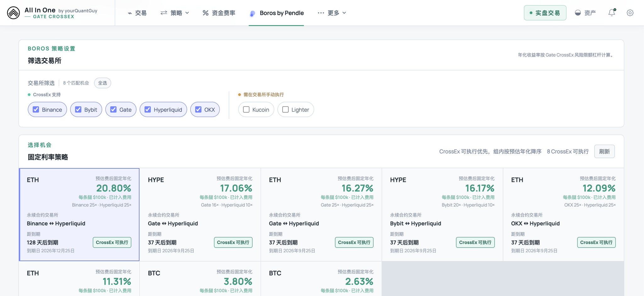This screenshot has height=296, width=644.
Task: Click the swap arrows icon beside 策略
Action: [x=164, y=13]
